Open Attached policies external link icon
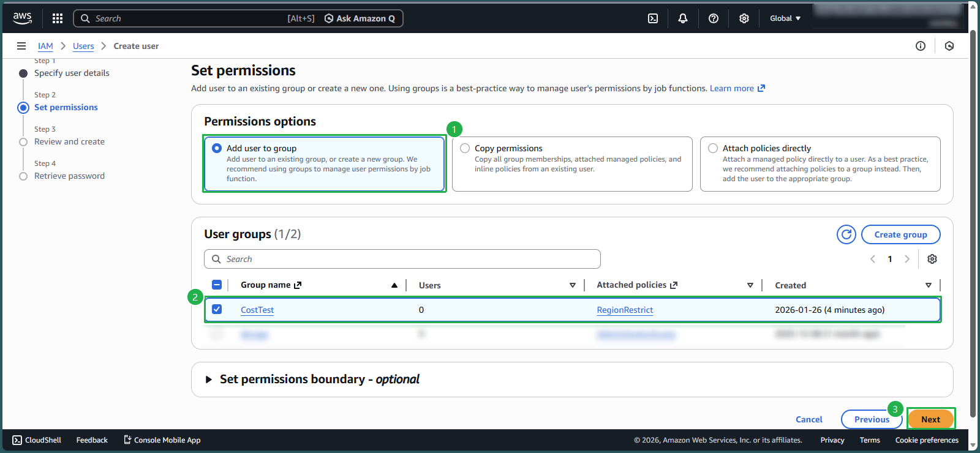The width and height of the screenshot is (980, 453). [x=674, y=285]
